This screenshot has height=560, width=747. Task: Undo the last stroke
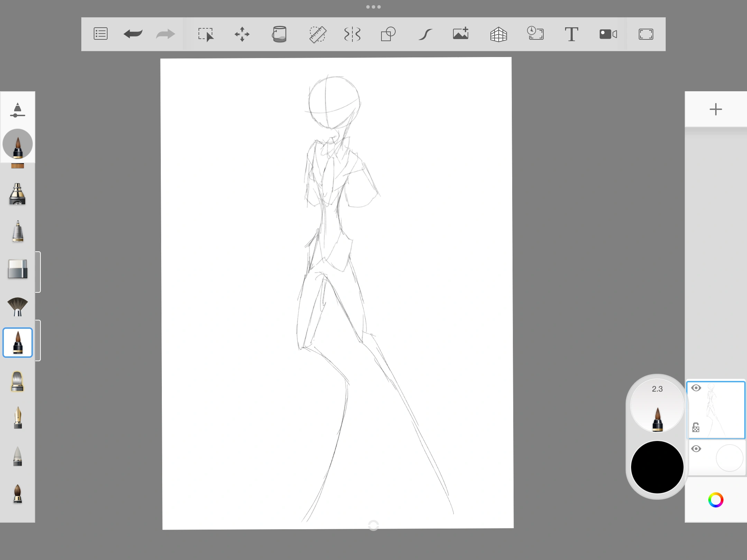click(133, 34)
